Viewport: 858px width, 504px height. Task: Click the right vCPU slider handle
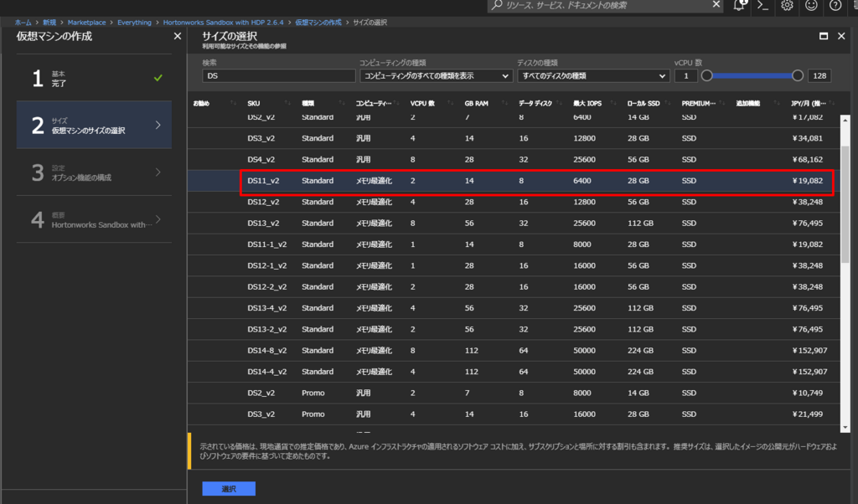(798, 76)
